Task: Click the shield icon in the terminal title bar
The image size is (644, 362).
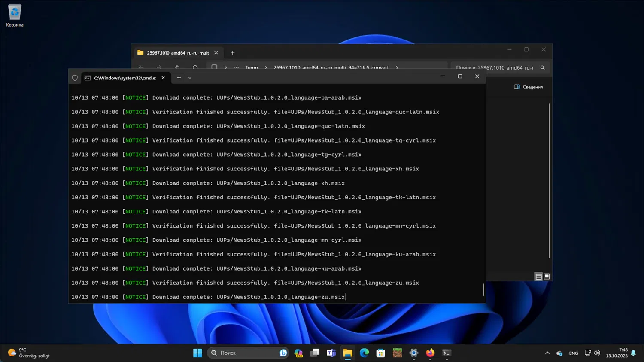Action: point(75,78)
